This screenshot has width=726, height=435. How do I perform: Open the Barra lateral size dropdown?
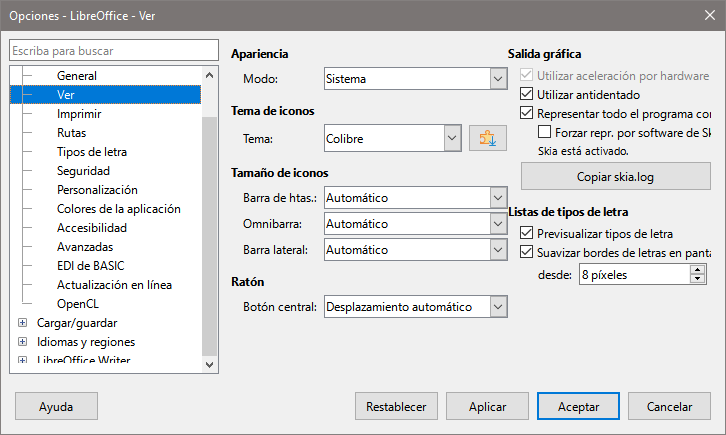tap(415, 249)
